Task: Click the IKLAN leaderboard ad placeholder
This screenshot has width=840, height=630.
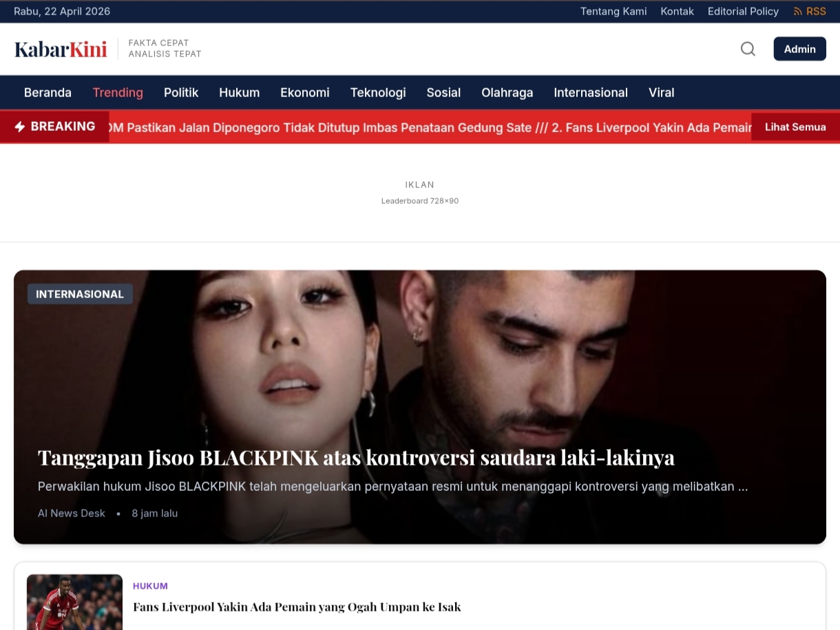Action: (x=420, y=192)
